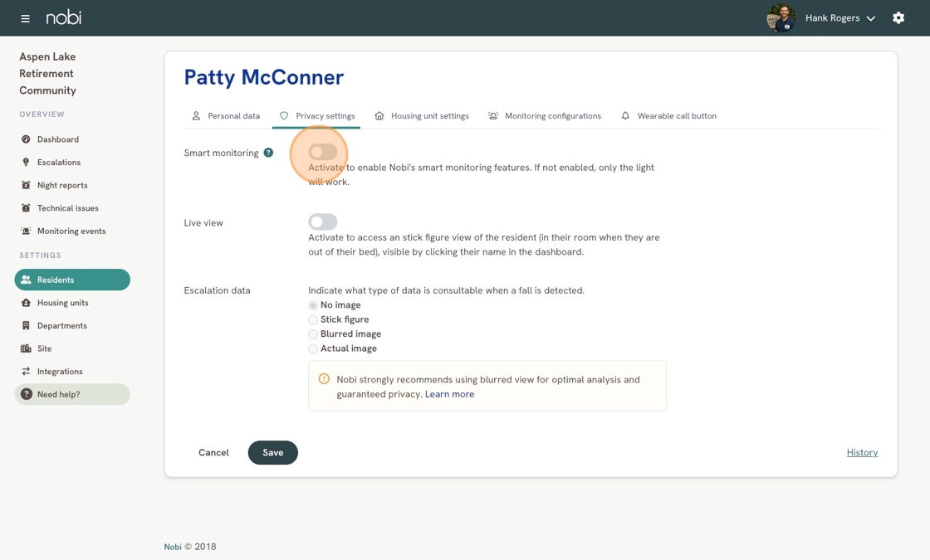Open Dashboard from the sidebar
Screen dimensions: 930x560
[x=57, y=139]
